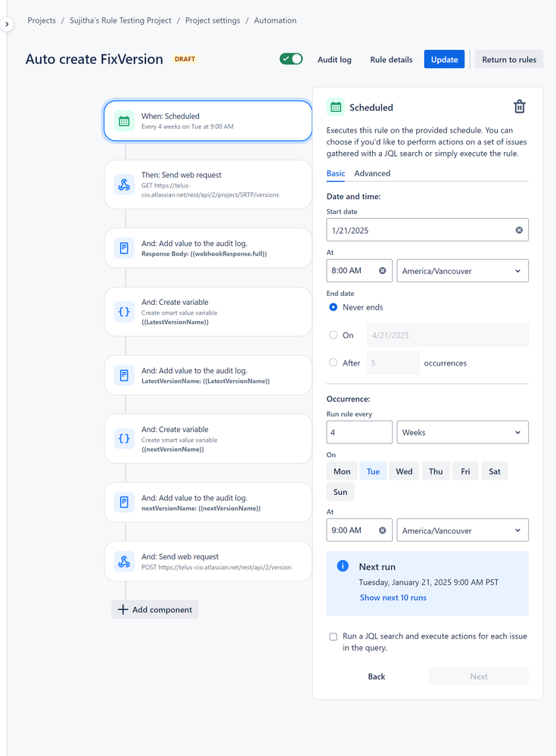This screenshot has height=756, width=556.
Task: Open Sujitha's Rule Testing Project breadcrumb
Action: pos(120,20)
